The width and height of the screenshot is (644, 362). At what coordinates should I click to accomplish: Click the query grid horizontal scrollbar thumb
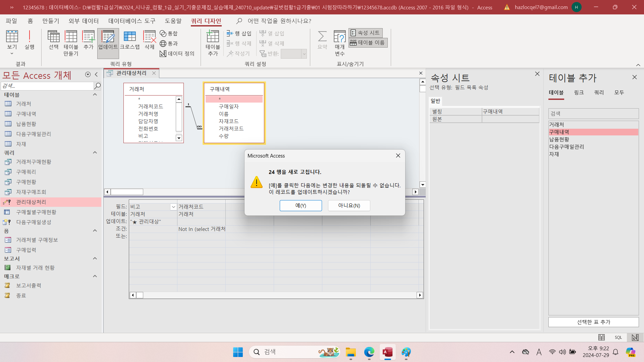[140, 295]
